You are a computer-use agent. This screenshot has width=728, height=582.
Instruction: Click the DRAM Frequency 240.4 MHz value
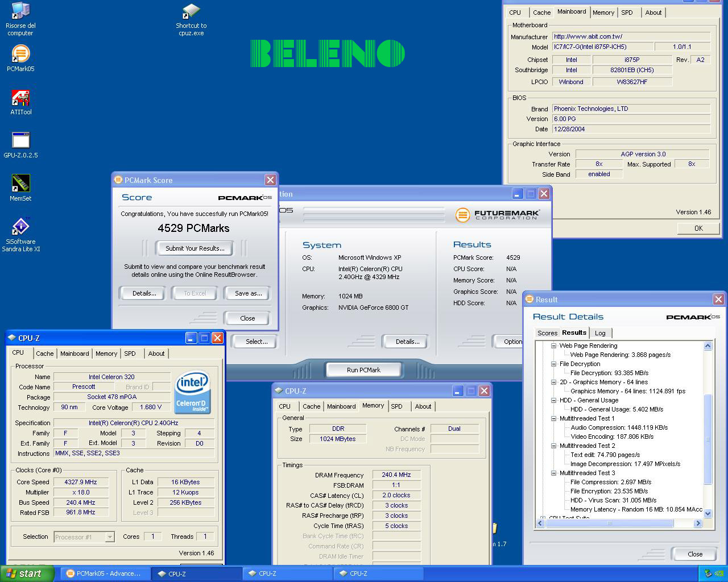pyautogui.click(x=396, y=475)
